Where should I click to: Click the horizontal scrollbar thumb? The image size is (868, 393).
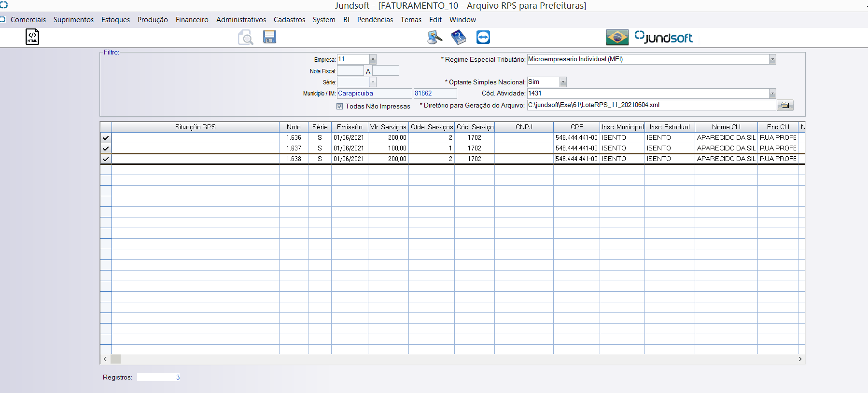point(115,359)
